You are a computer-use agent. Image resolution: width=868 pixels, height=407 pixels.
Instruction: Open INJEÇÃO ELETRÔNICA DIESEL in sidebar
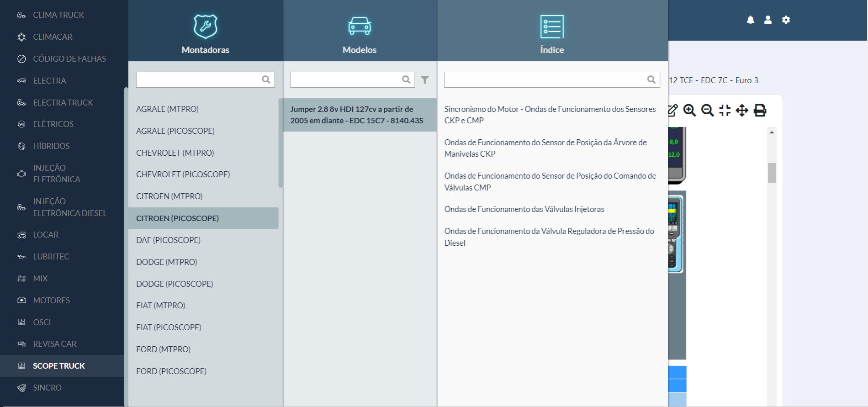tap(69, 207)
